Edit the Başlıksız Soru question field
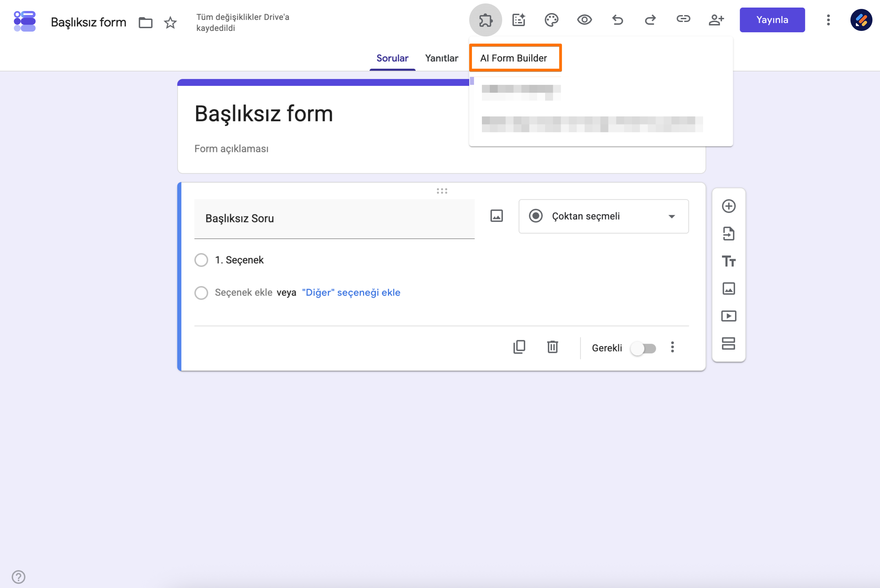Image resolution: width=880 pixels, height=588 pixels. pyautogui.click(x=334, y=219)
